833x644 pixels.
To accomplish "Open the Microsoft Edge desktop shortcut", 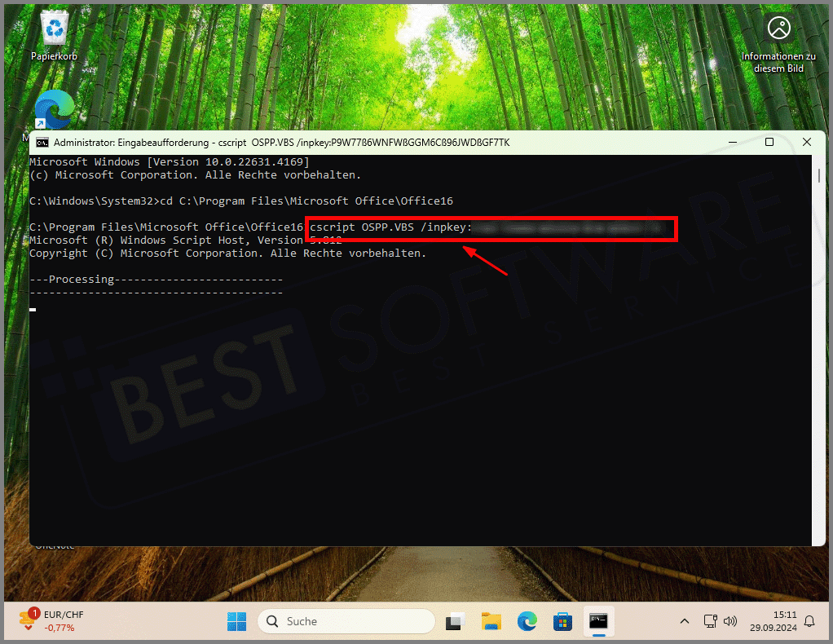I will (54, 110).
